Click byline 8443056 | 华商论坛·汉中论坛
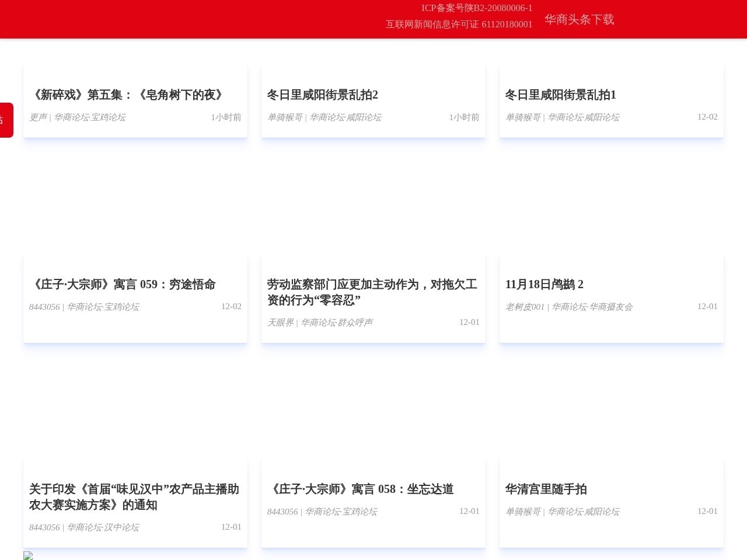This screenshot has width=747, height=560. pos(84,527)
